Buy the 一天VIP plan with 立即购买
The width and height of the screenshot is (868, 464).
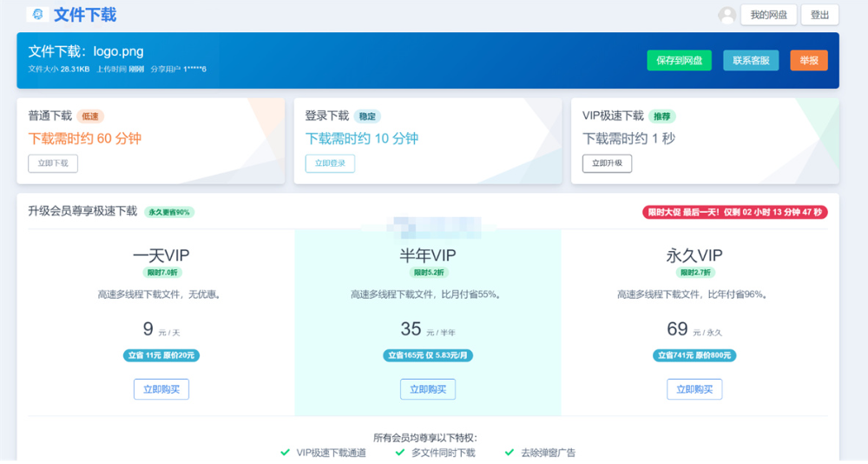[x=161, y=389]
